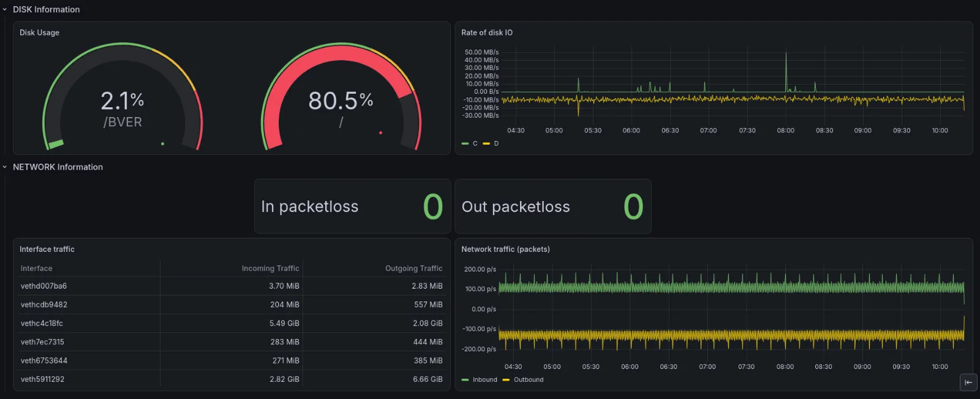Sort table by Outgoing Traffic column header
Screen dimensions: 980x399
413,268
